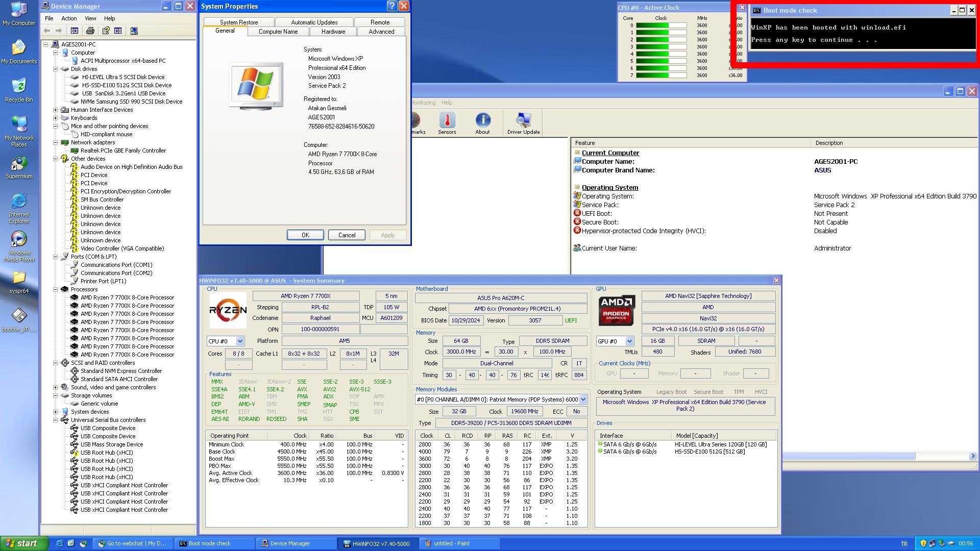The image size is (980, 551).
Task: Click Core 7 clock bar in Active Clock window
Action: 660,76
